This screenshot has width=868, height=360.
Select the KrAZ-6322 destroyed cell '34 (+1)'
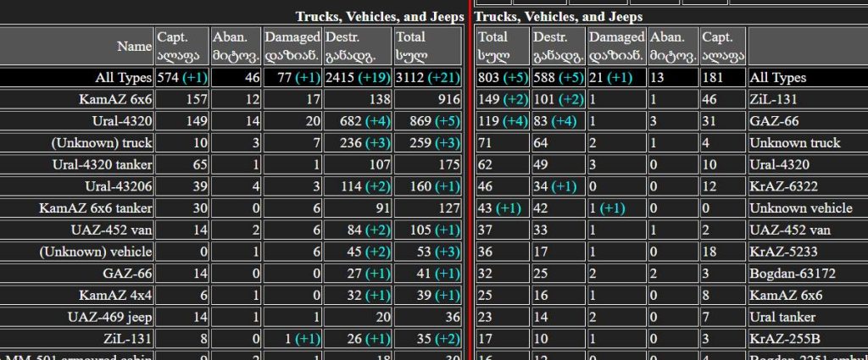[x=559, y=186]
